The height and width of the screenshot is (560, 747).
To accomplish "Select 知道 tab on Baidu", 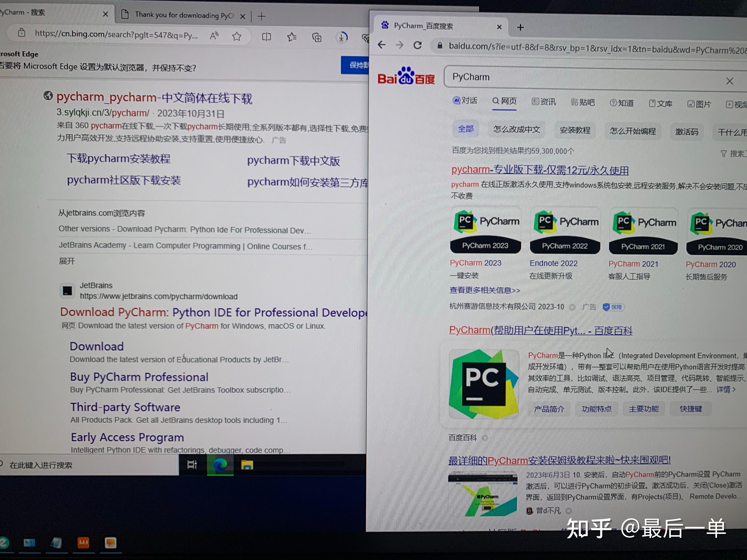I will pyautogui.click(x=622, y=103).
